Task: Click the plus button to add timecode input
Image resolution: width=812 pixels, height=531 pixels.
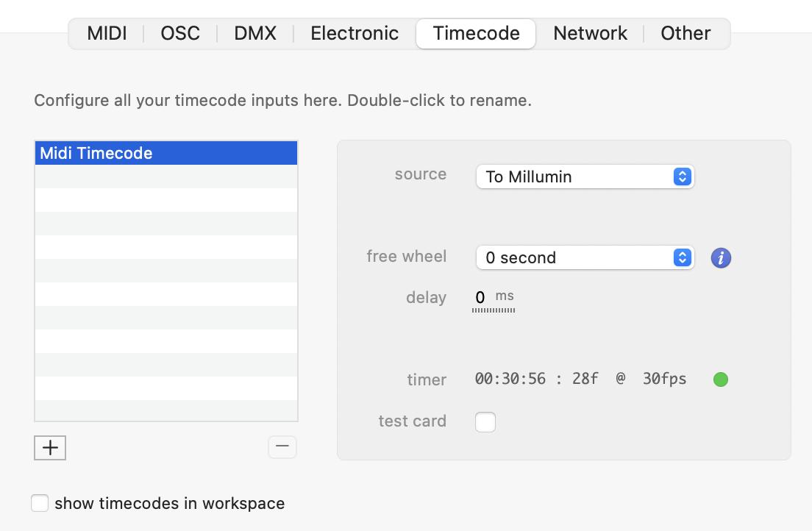Action: [x=50, y=447]
